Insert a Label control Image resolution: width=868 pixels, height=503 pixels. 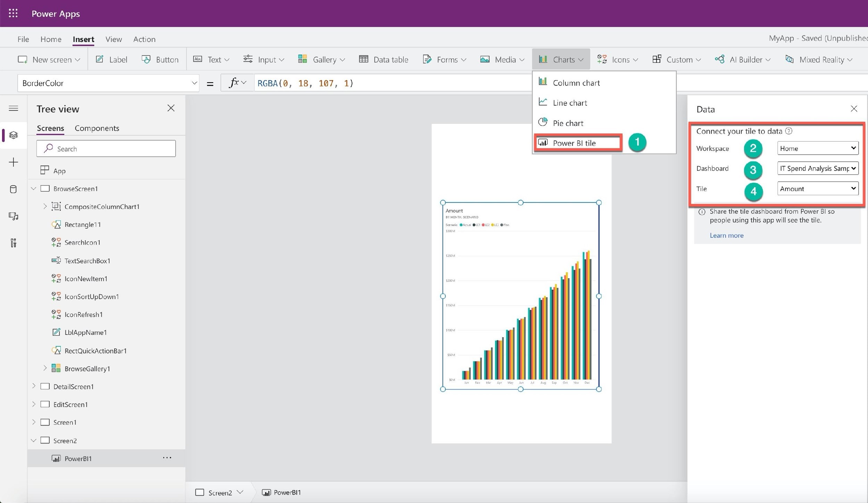[x=111, y=60]
